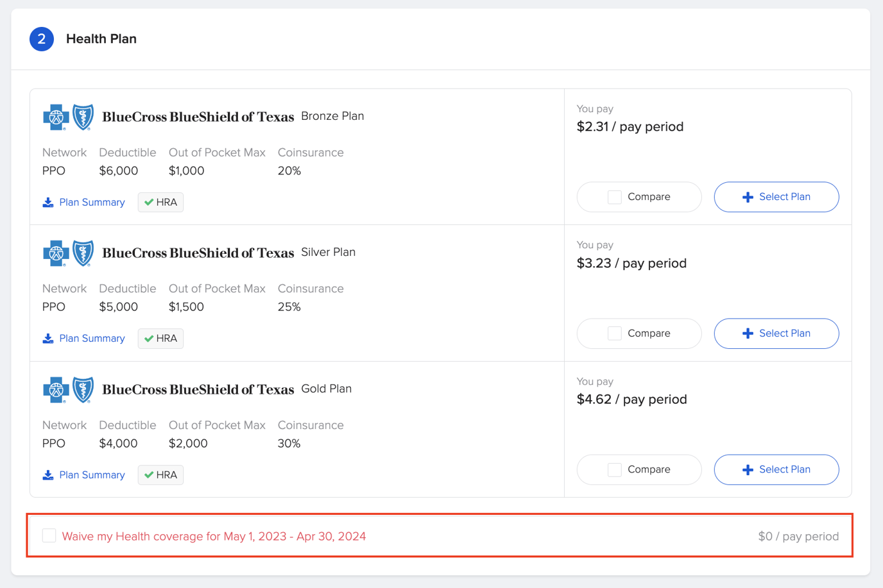883x588 pixels.
Task: Click the Bronze Plan download icon
Action: tap(48, 203)
